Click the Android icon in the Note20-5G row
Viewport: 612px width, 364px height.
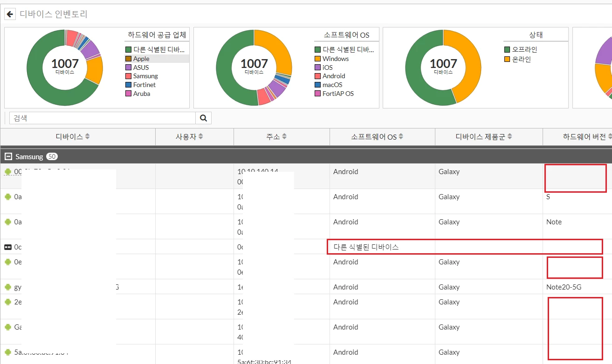point(8,287)
